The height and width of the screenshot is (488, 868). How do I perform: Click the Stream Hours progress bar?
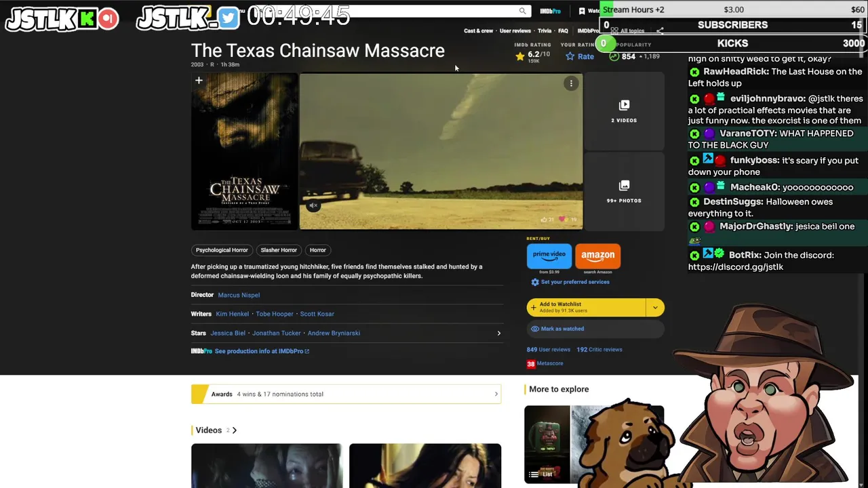tap(734, 9)
